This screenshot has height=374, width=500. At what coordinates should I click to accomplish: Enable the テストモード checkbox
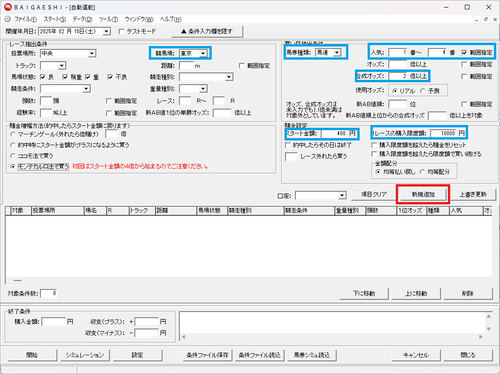pos(122,31)
